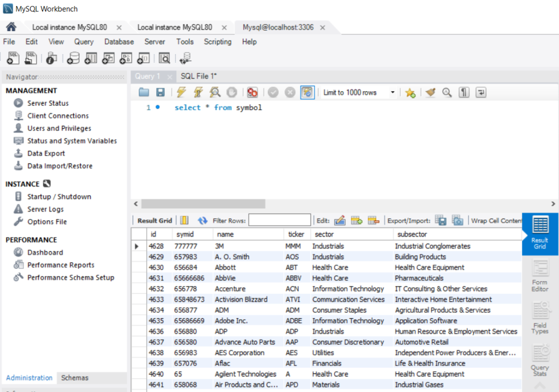Execute the query with the lightning bolt icon
The height and width of the screenshot is (392, 559).
(x=181, y=93)
